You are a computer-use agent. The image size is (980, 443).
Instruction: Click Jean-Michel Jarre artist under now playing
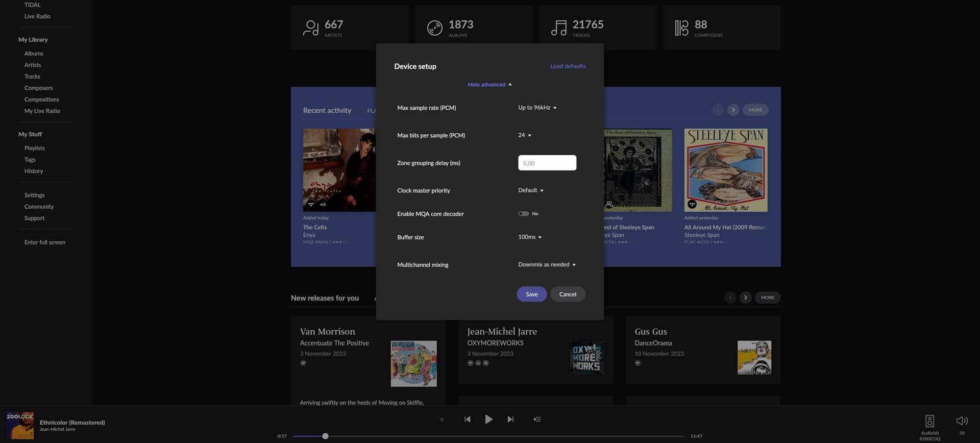(x=57, y=429)
